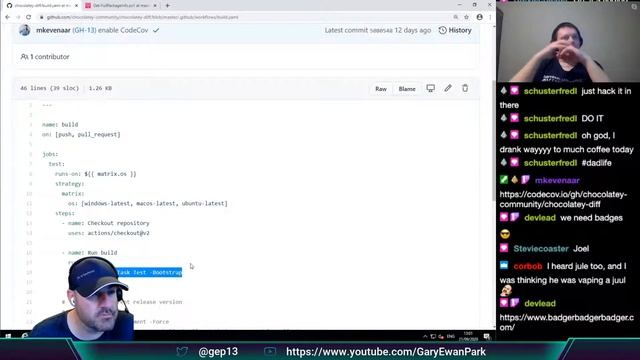Close the chocolatey-diff build.yaml tab

[76, 6]
